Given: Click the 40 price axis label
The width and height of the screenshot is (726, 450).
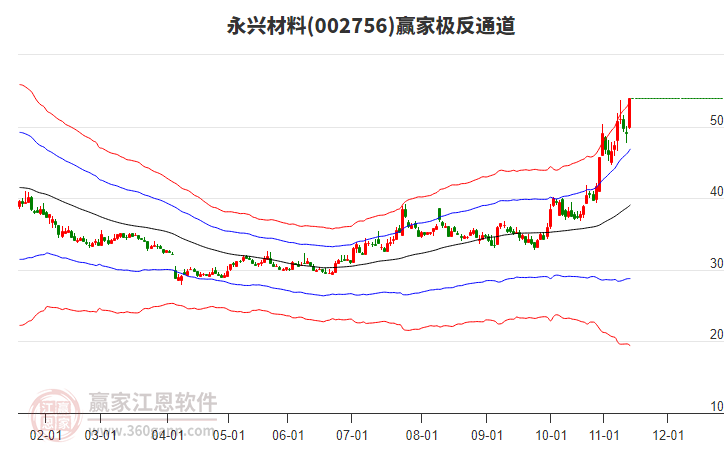Looking at the screenshot, I should pyautogui.click(x=716, y=192).
